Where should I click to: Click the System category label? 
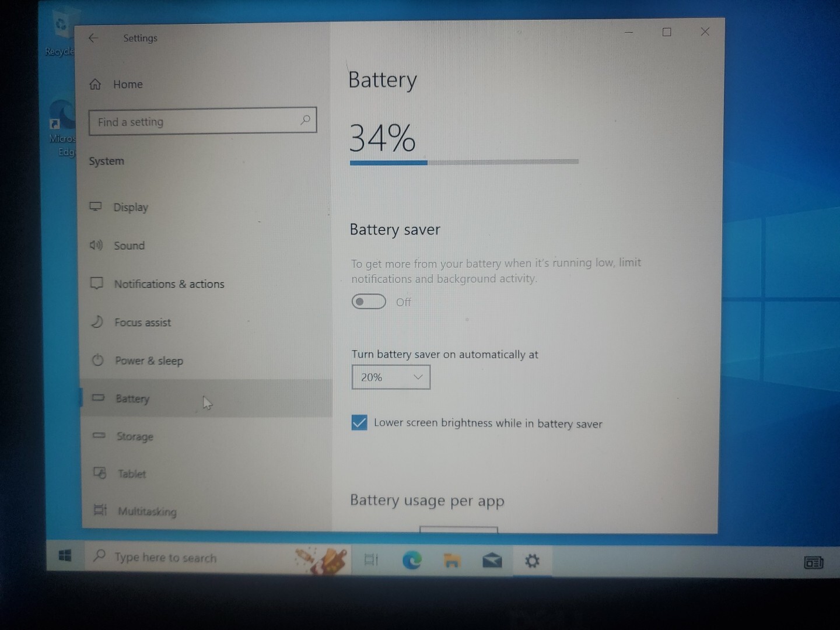(x=106, y=161)
